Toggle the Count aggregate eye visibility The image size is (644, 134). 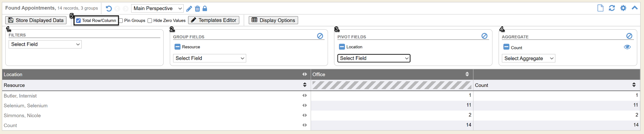[627, 47]
